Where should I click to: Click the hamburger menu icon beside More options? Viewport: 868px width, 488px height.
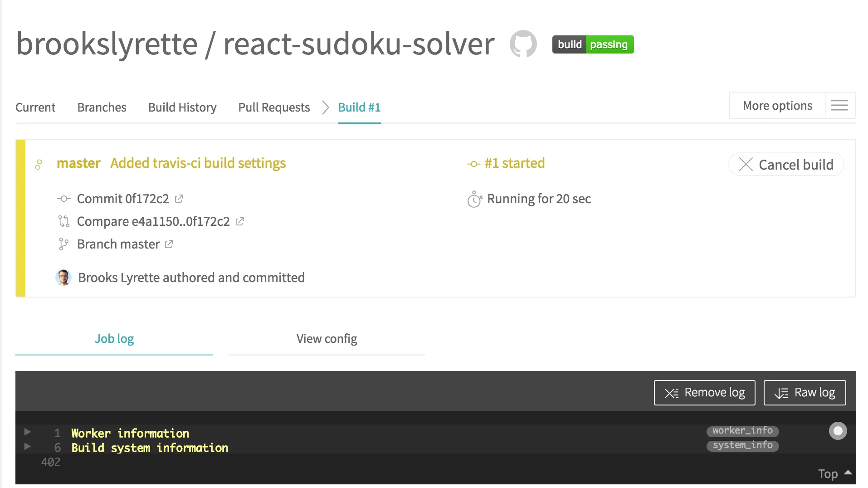(x=839, y=106)
